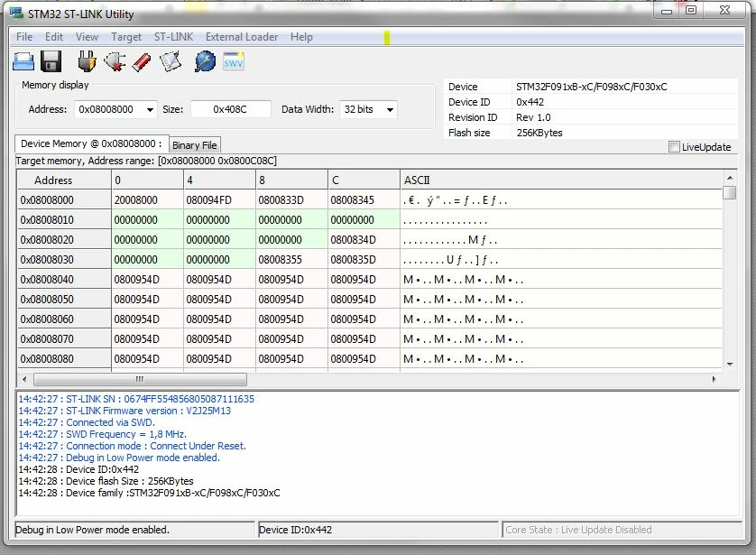Click the column header labeled 0
The height and width of the screenshot is (555, 756).
[x=147, y=180]
